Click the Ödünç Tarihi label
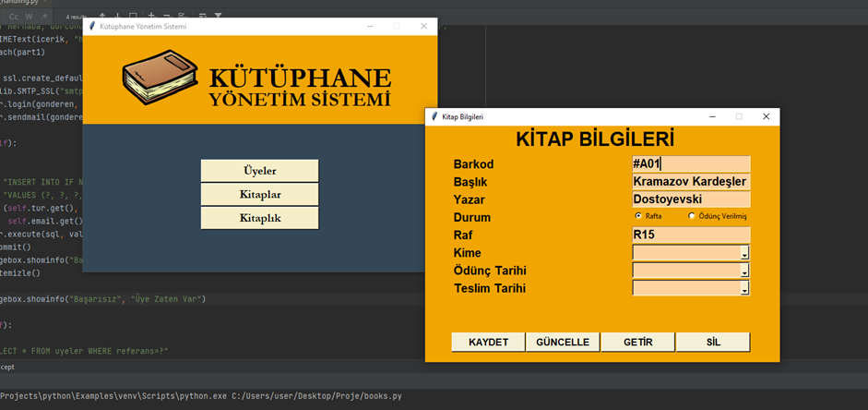 click(490, 271)
